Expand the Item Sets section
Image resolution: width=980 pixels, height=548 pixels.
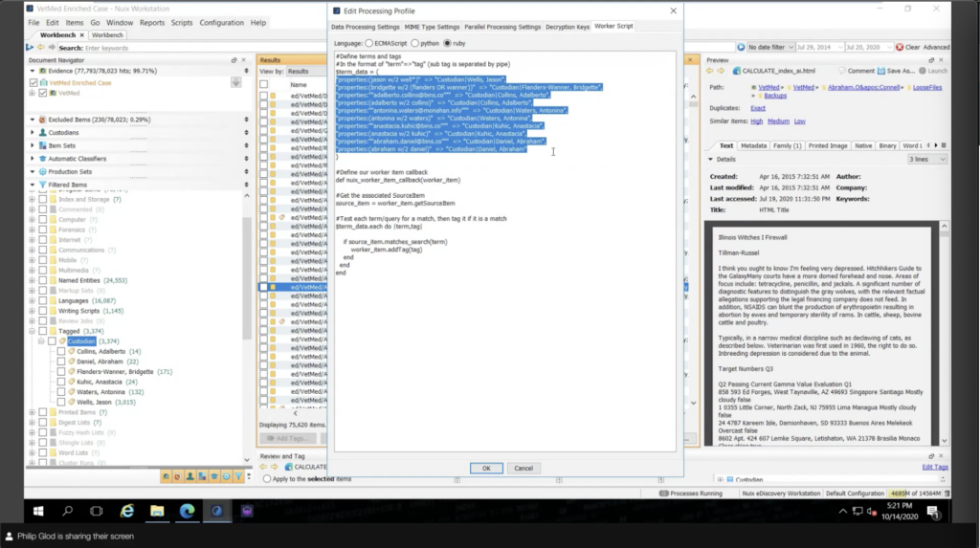pyautogui.click(x=33, y=145)
